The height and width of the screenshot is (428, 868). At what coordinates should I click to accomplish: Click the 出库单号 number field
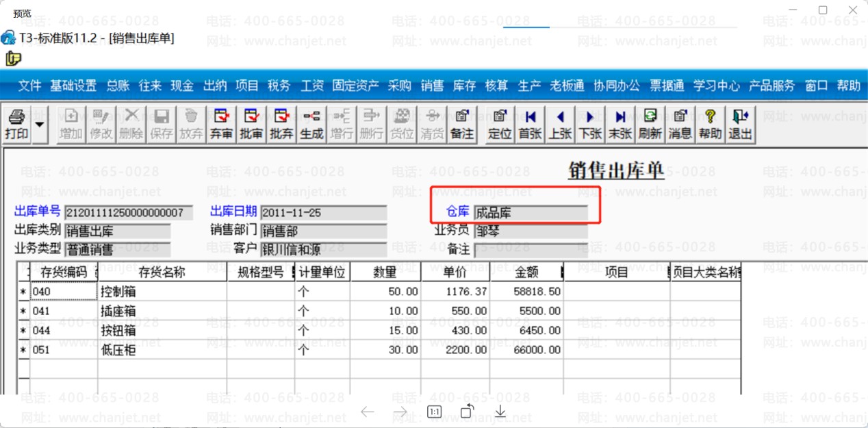(129, 213)
